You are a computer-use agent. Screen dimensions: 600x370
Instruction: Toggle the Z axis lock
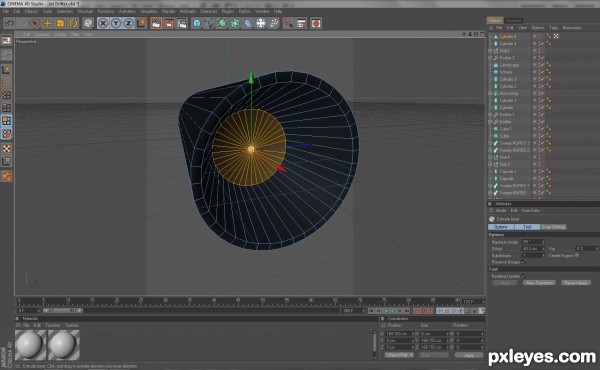tap(129, 23)
